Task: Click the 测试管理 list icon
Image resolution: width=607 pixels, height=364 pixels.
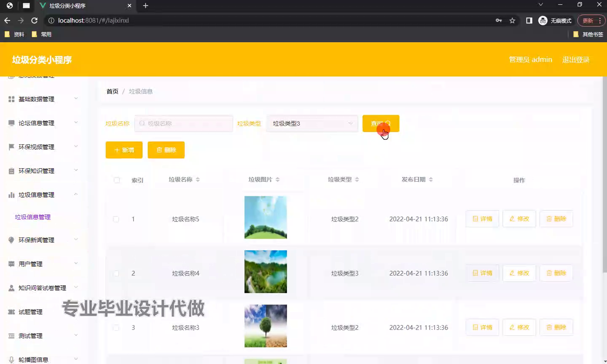Action: 11,336
